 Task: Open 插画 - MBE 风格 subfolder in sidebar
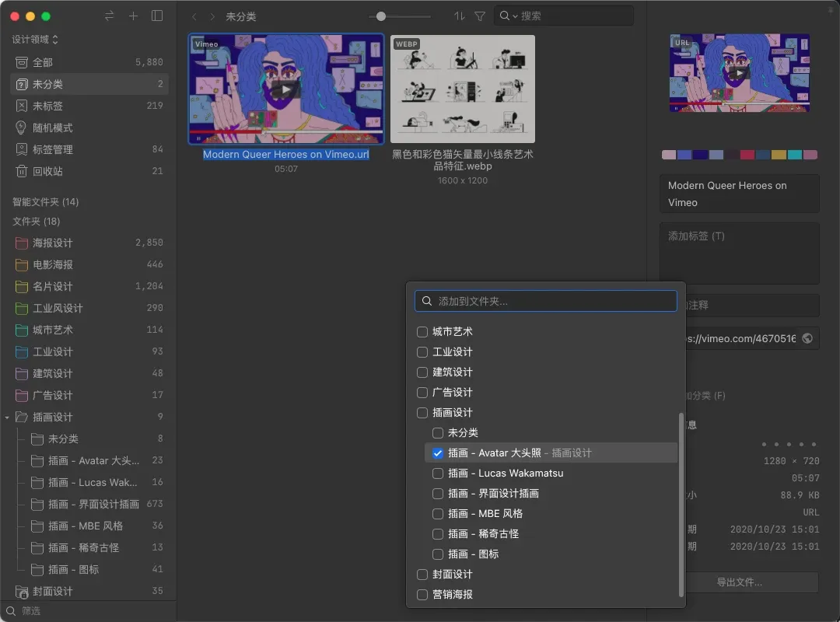pos(96,526)
